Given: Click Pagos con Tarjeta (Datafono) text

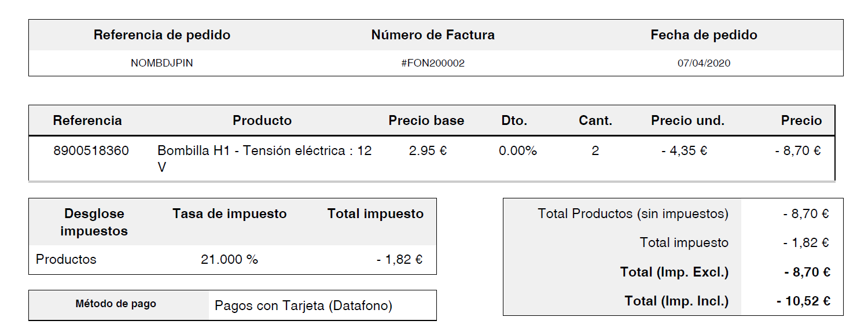Looking at the screenshot, I should click(x=303, y=305).
